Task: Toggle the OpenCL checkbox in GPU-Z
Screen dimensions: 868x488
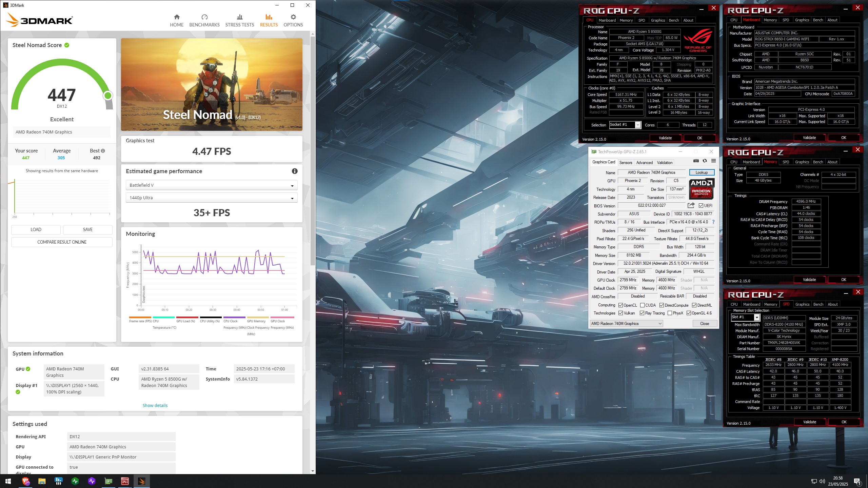Action: pyautogui.click(x=620, y=305)
